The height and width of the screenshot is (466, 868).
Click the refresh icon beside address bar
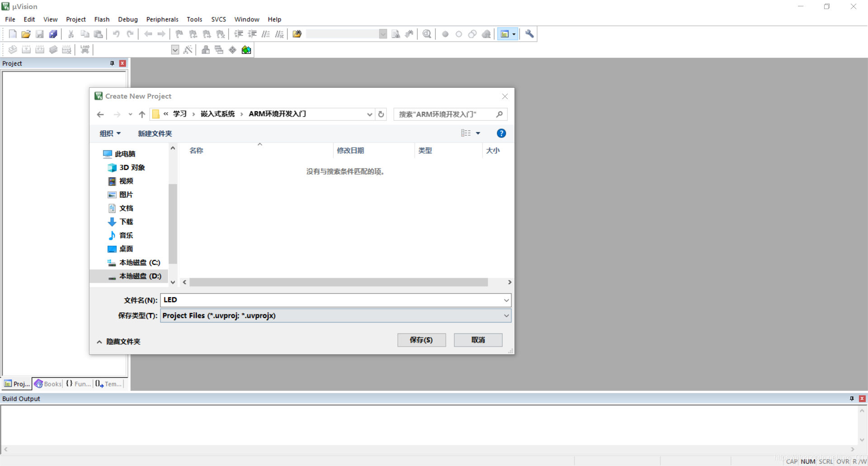pyautogui.click(x=381, y=114)
